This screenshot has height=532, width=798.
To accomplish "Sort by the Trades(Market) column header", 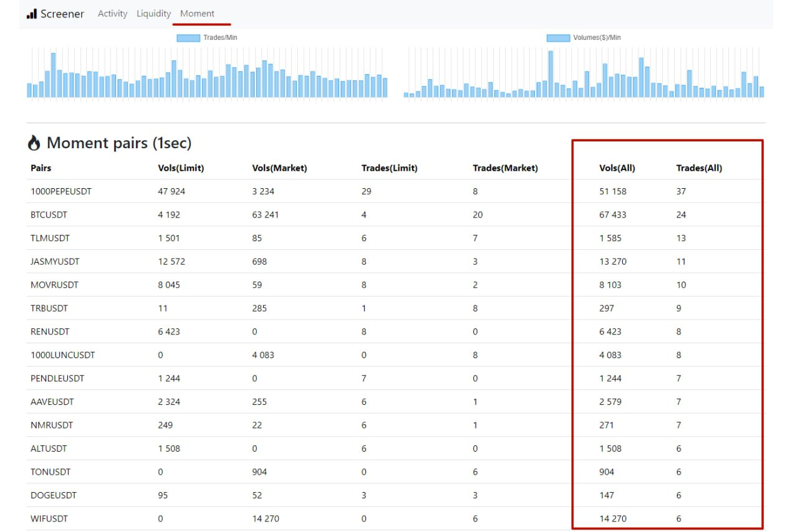I will point(505,168).
